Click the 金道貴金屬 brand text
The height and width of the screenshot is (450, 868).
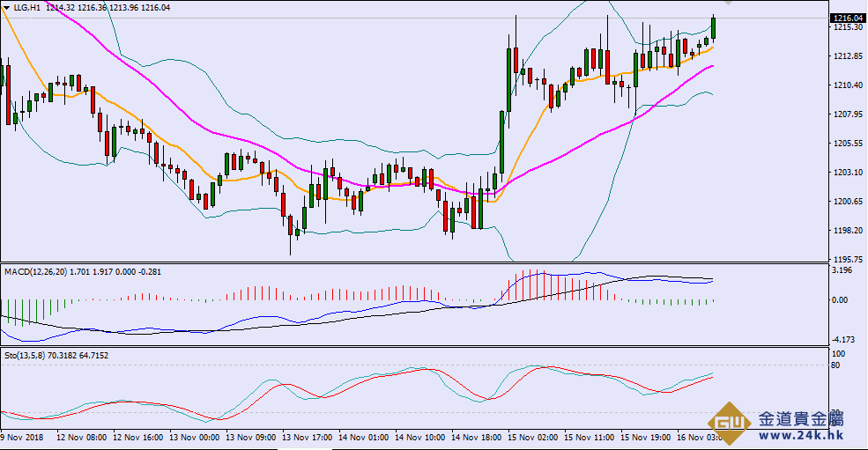pyautogui.click(x=800, y=418)
